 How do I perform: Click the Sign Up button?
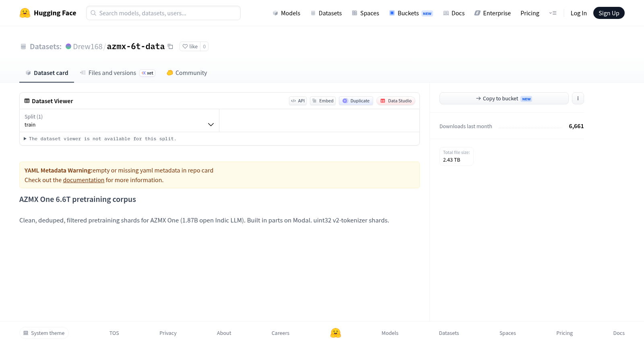pyautogui.click(x=609, y=13)
